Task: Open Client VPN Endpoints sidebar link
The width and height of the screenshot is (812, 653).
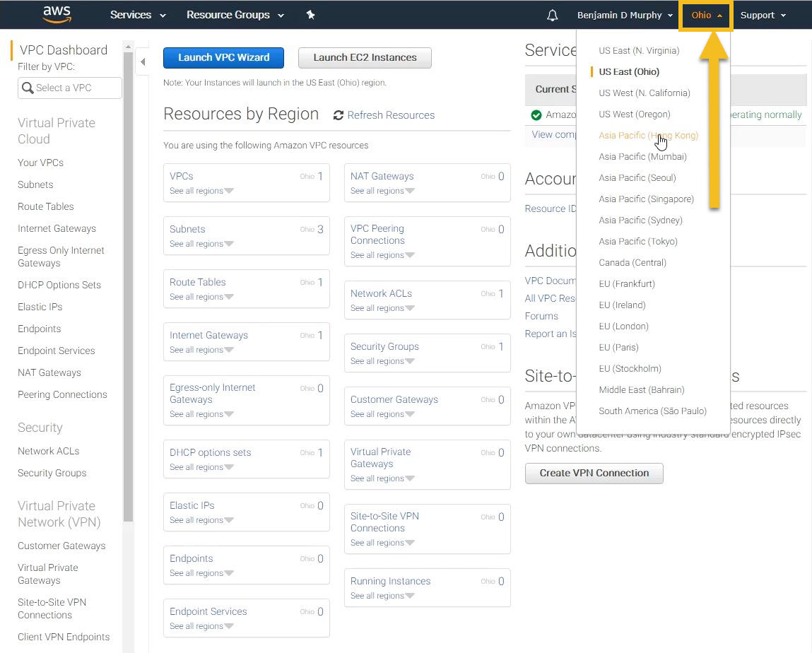Action: pyautogui.click(x=64, y=637)
